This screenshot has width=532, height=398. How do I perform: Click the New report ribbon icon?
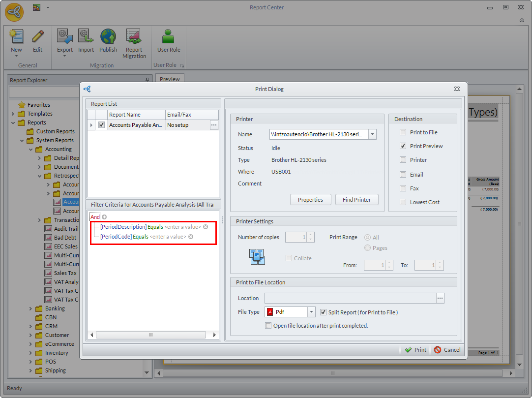16,37
